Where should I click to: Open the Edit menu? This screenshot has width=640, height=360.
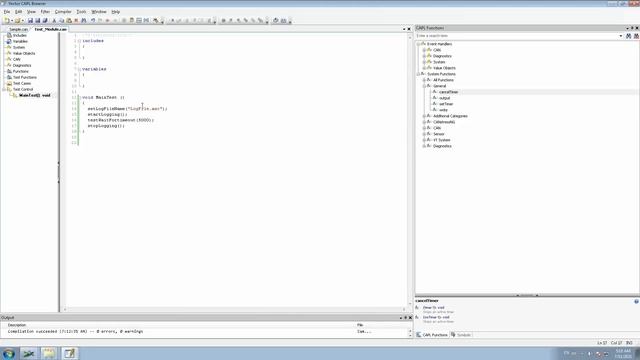18,12
